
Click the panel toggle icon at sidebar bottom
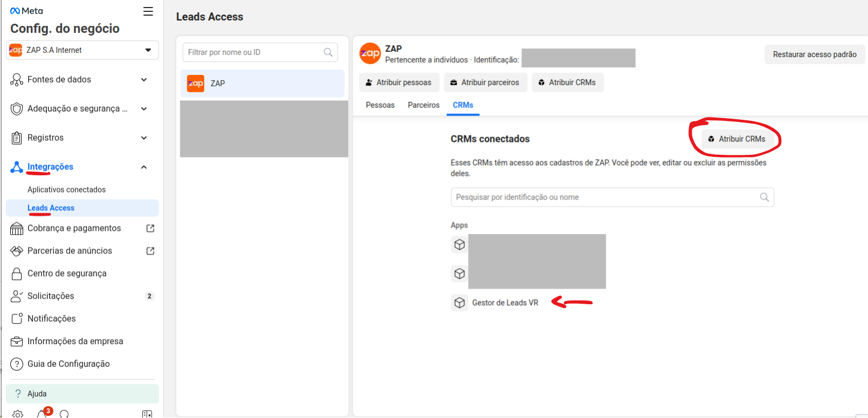(x=147, y=414)
